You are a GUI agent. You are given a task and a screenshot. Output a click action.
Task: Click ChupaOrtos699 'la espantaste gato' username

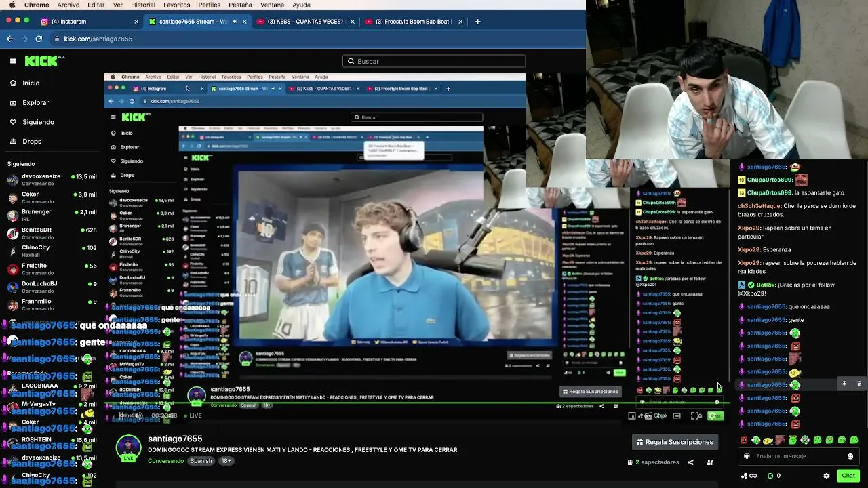tap(770, 192)
